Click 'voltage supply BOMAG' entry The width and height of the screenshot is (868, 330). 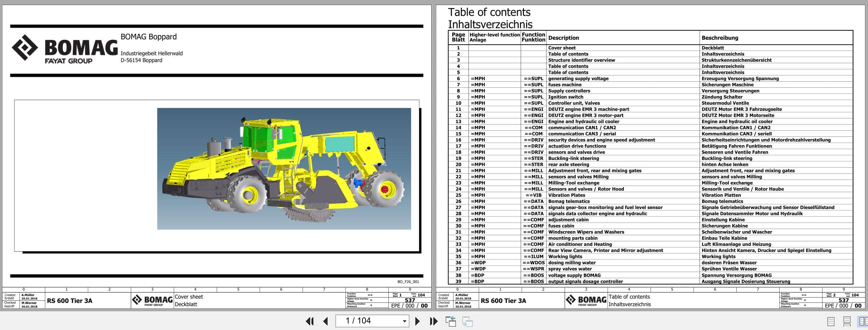coord(574,275)
